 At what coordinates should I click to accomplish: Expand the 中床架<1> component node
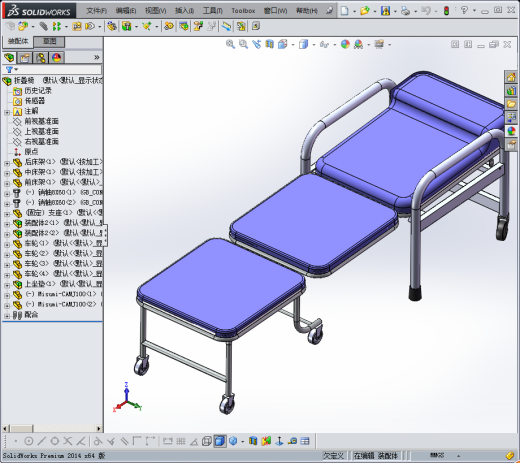pyautogui.click(x=7, y=173)
